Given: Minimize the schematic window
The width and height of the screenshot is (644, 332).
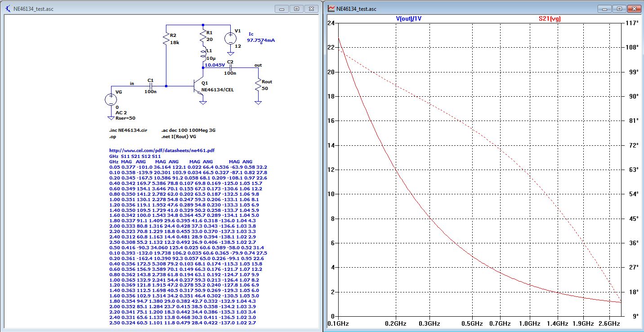Looking at the screenshot, I should 282,9.
